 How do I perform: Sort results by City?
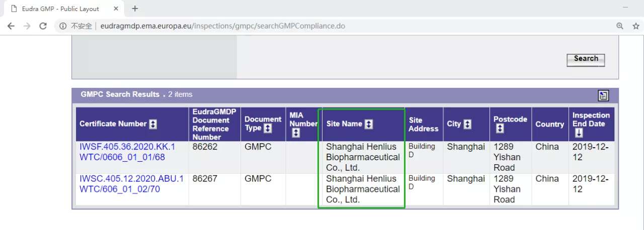pyautogui.click(x=467, y=124)
